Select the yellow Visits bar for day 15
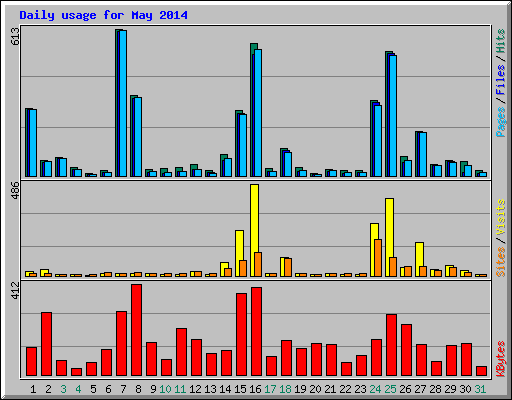This screenshot has height=400, width=512. [239, 253]
